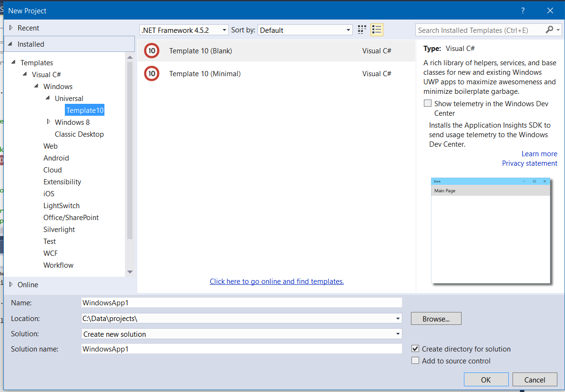
Task: Open the Privacy statement link
Action: click(x=529, y=163)
